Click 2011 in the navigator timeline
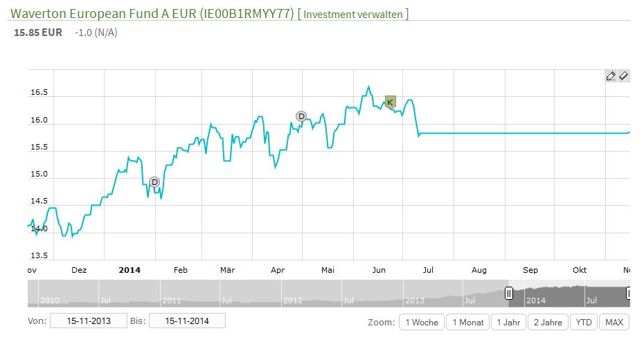This screenshot has width=644, height=342. [x=171, y=300]
